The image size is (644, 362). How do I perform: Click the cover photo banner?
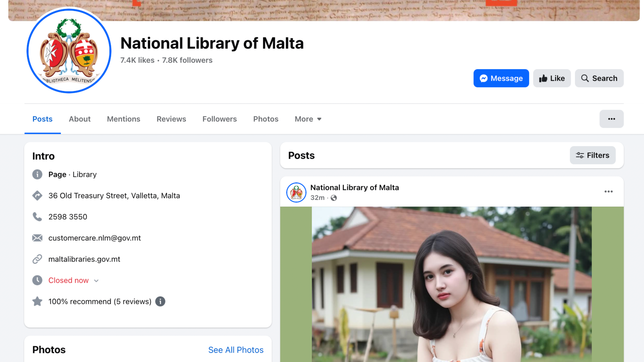[x=324, y=11]
